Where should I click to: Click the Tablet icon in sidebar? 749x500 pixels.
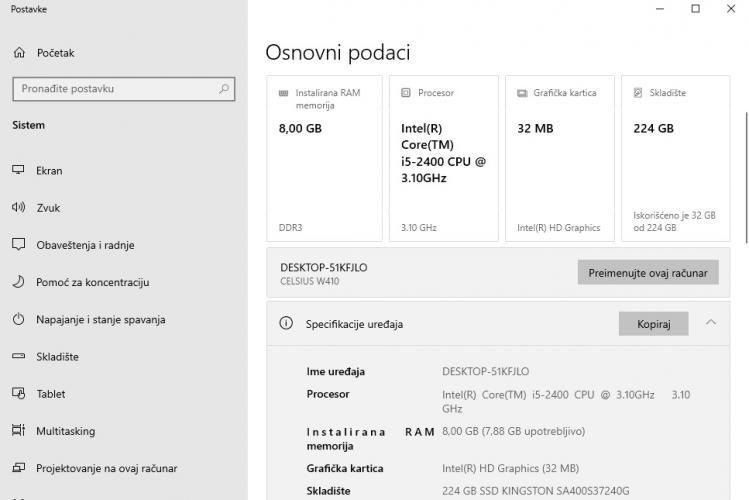(18, 394)
